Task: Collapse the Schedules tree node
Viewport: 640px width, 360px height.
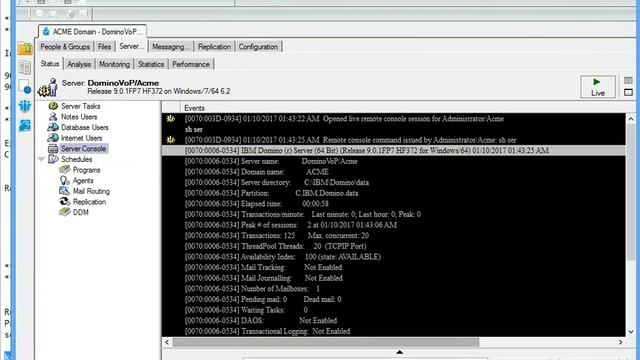Action: 41,159
